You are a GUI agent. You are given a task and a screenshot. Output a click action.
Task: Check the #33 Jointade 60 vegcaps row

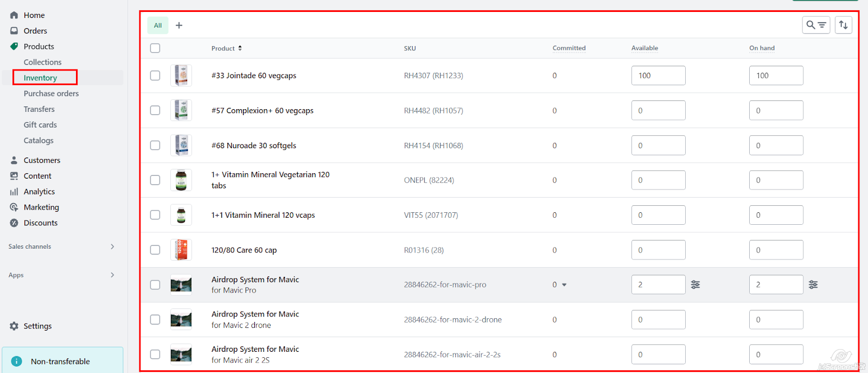155,75
